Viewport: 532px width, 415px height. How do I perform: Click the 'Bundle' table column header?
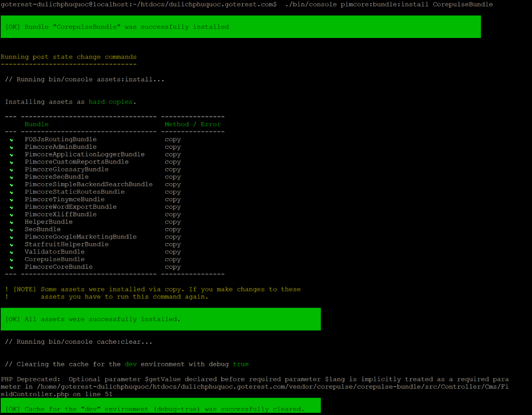coord(37,124)
